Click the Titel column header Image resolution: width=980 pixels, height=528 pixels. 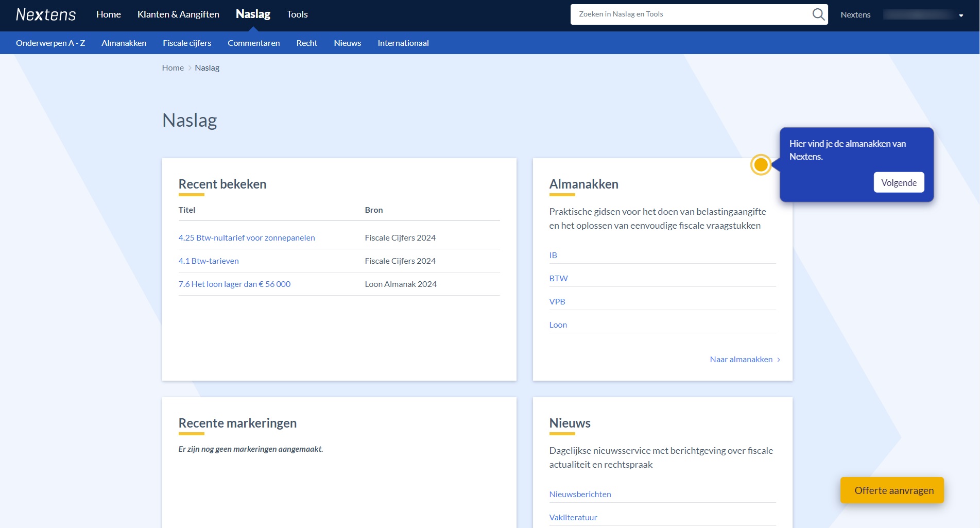[x=187, y=210]
